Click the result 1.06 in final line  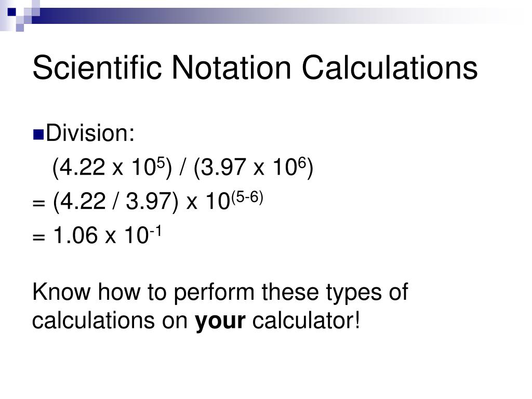coord(75,235)
